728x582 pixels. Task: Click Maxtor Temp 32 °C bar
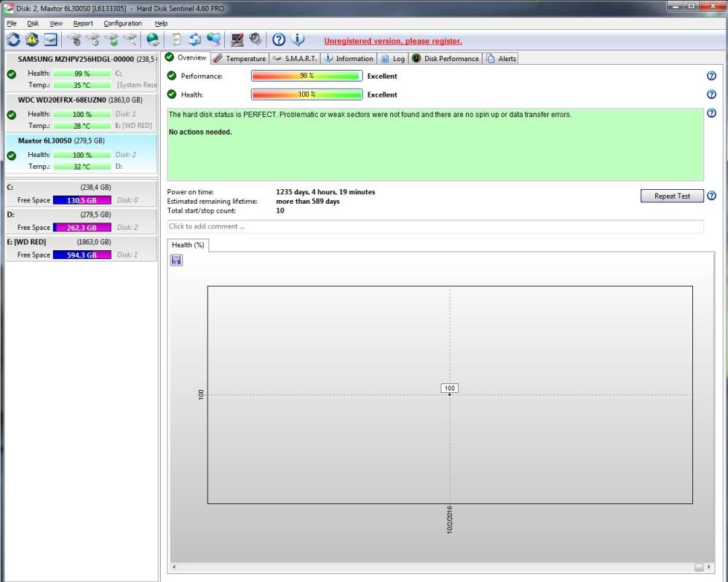click(82, 167)
